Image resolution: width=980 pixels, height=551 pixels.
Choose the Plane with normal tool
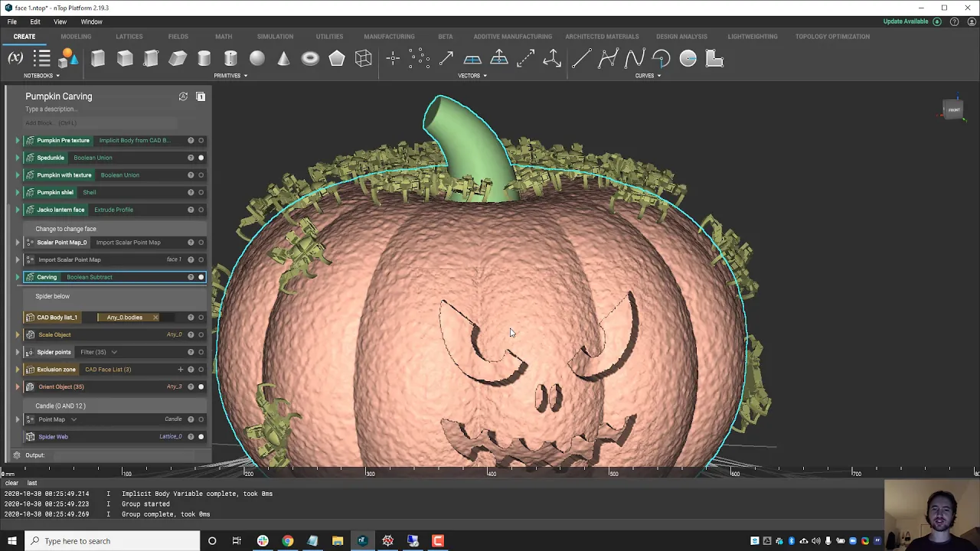pyautogui.click(x=499, y=58)
